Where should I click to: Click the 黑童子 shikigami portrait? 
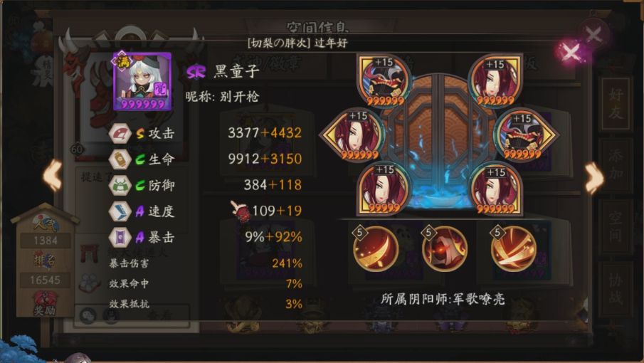[142, 81]
